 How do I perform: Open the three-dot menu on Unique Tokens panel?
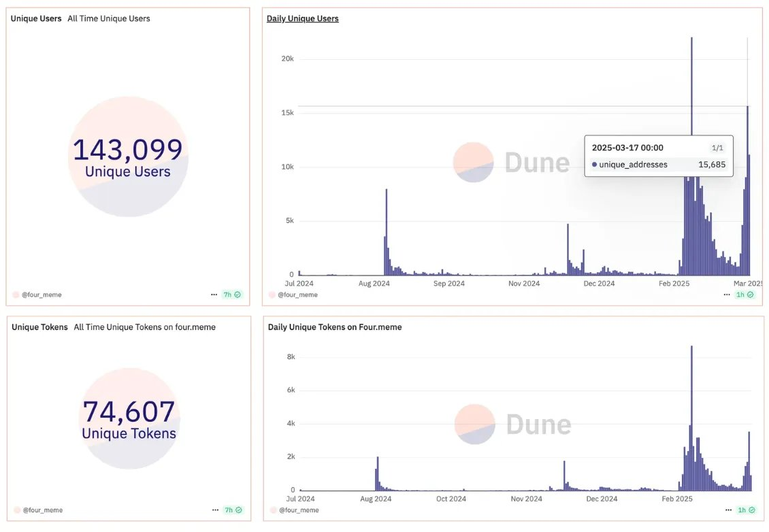[214, 510]
